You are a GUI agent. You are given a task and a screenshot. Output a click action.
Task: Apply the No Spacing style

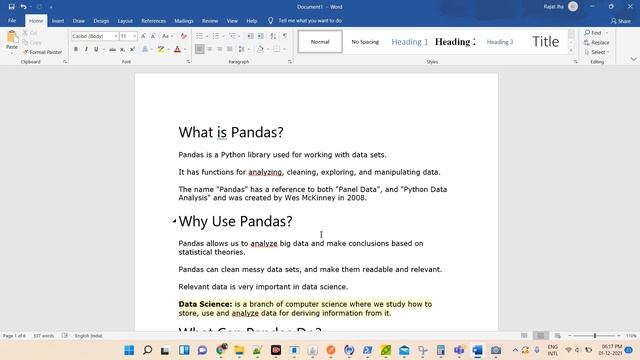pos(365,42)
